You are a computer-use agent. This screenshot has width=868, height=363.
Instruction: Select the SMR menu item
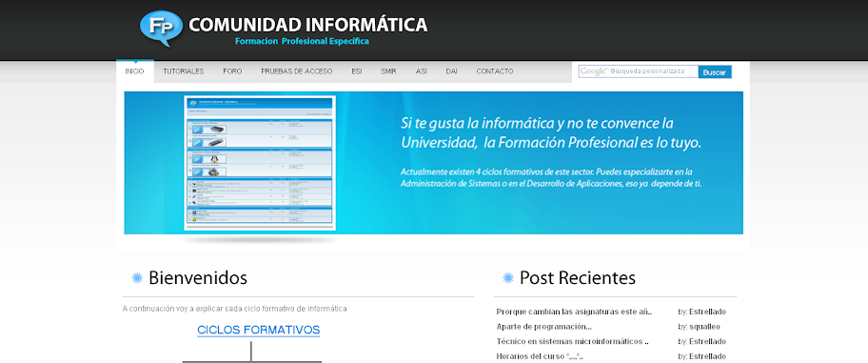tap(388, 71)
